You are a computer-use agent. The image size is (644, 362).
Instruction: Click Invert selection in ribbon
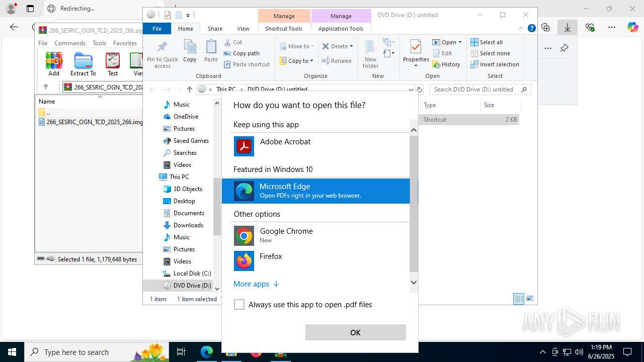coord(495,64)
